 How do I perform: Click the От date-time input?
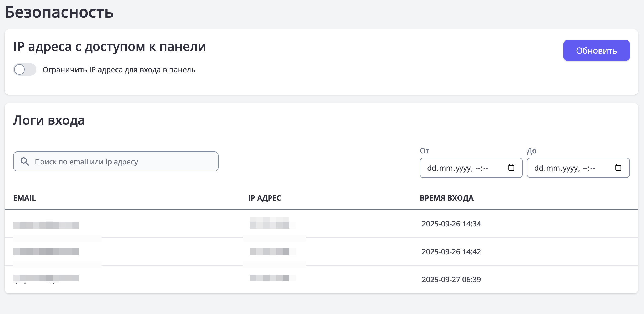point(458,168)
